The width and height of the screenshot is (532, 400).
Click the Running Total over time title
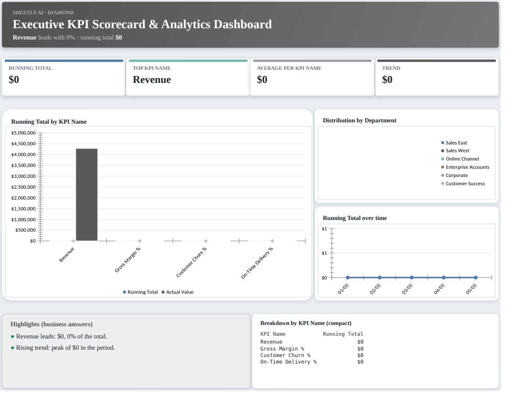355,218
